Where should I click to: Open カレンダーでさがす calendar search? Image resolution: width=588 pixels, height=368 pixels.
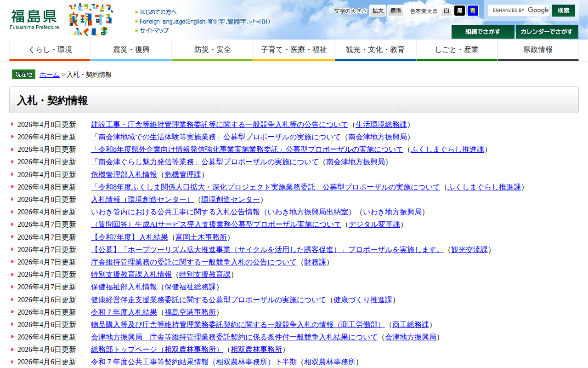[547, 32]
